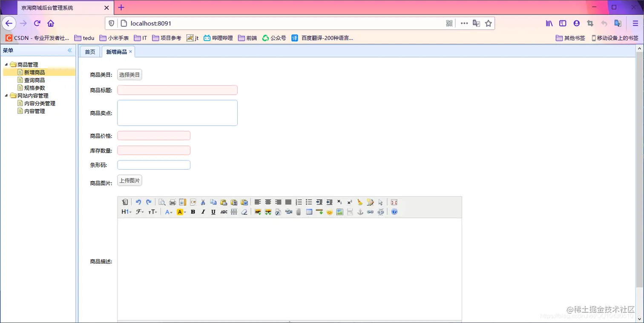Switch to the 首页 tab
Image resolution: width=644 pixels, height=323 pixels.
[90, 52]
